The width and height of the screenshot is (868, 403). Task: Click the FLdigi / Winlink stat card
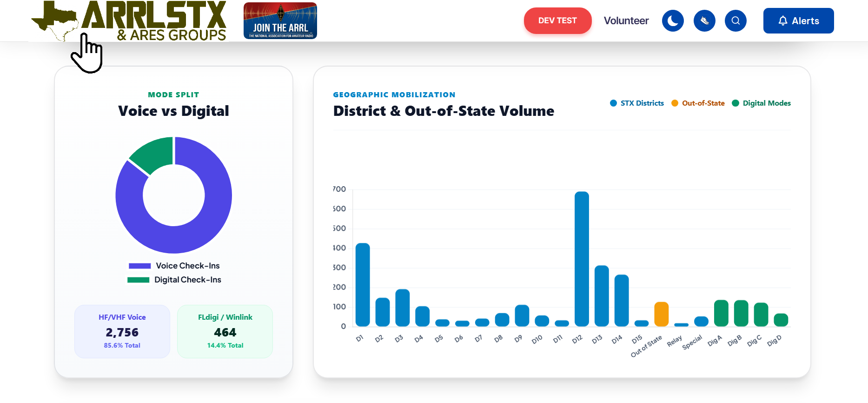pyautogui.click(x=225, y=331)
